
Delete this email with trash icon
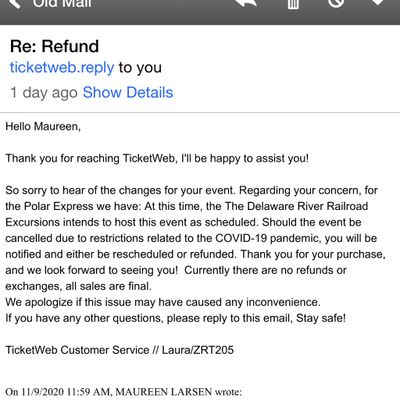(x=293, y=4)
